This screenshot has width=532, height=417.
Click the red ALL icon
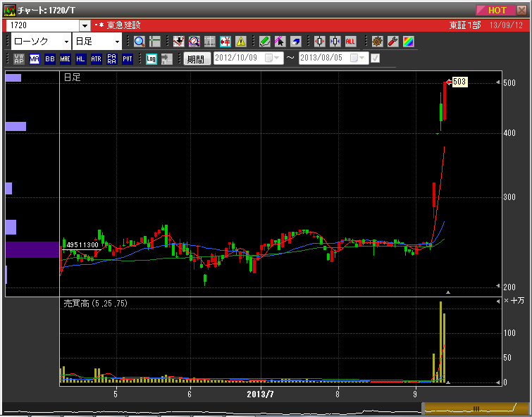tap(350, 42)
